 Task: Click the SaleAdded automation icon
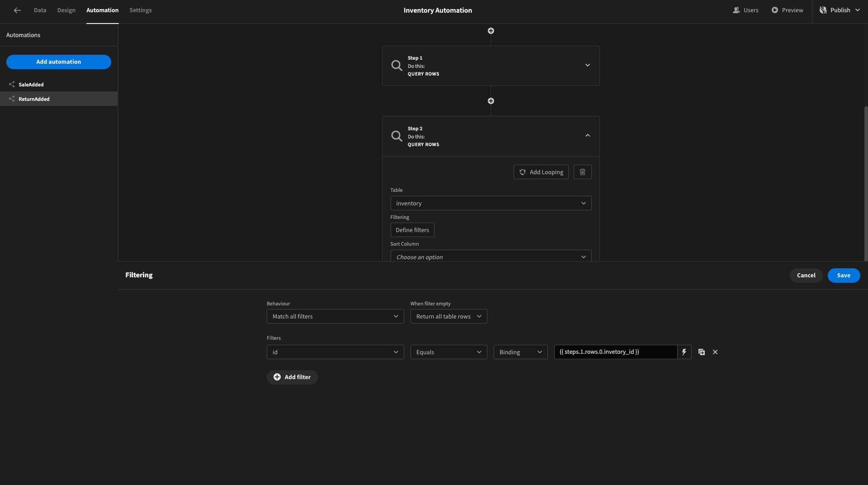[x=12, y=85]
